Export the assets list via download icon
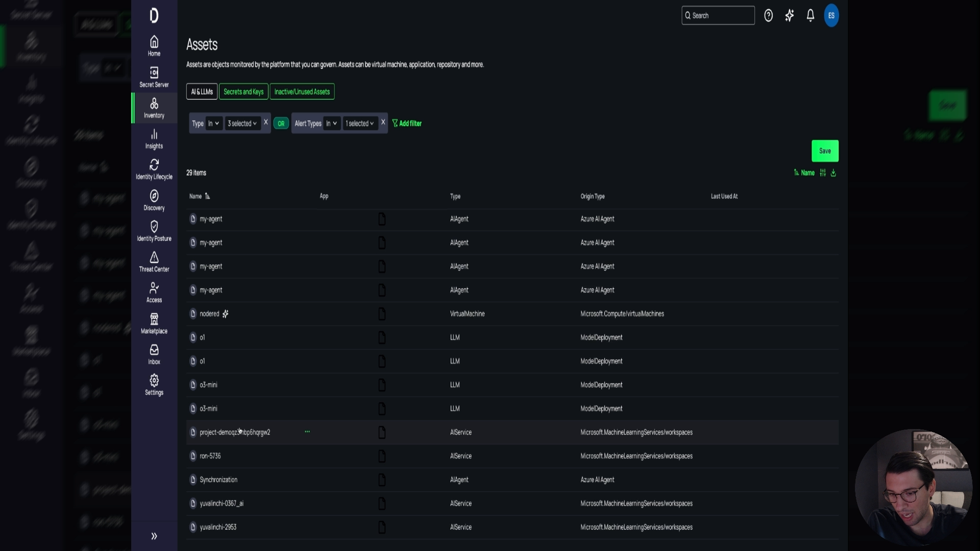Image resolution: width=980 pixels, height=551 pixels. coord(833,173)
